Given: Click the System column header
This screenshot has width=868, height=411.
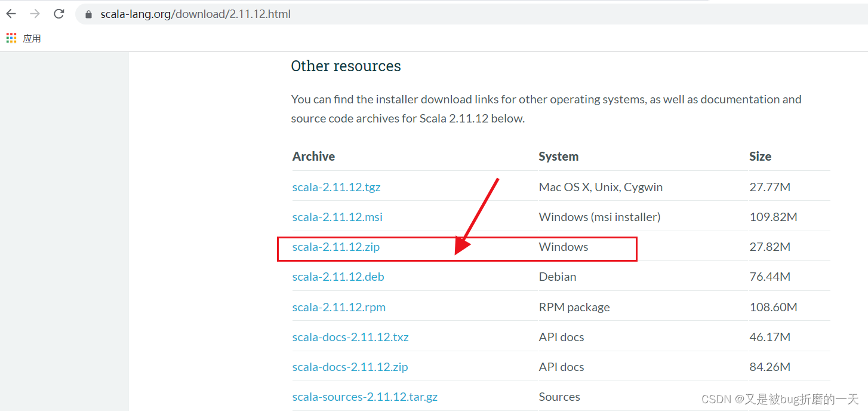Looking at the screenshot, I should tap(558, 157).
